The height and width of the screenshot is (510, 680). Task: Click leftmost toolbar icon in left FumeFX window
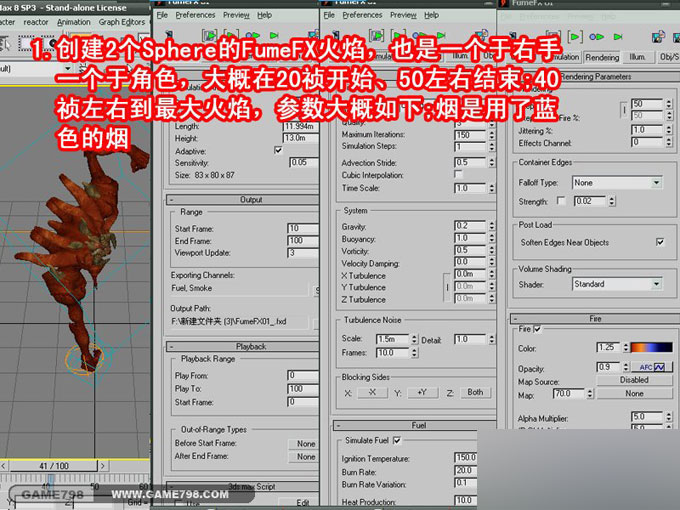(x=168, y=36)
